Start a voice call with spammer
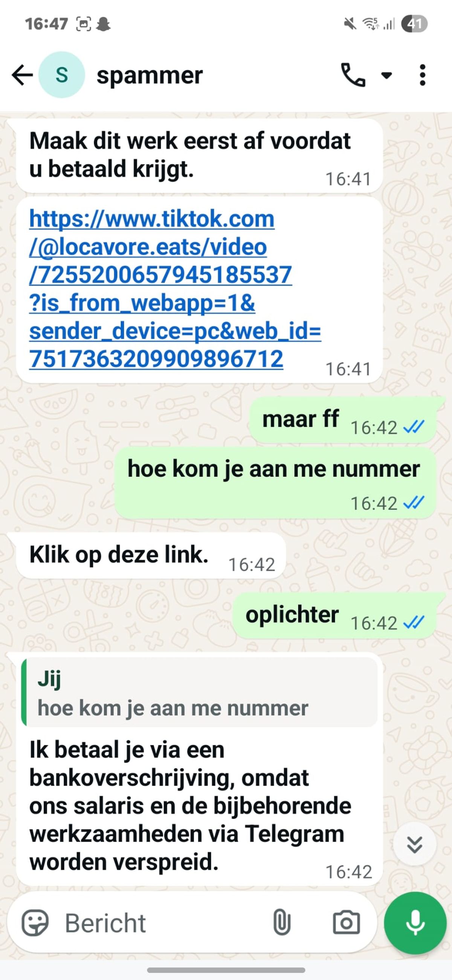452x980 pixels. (353, 75)
